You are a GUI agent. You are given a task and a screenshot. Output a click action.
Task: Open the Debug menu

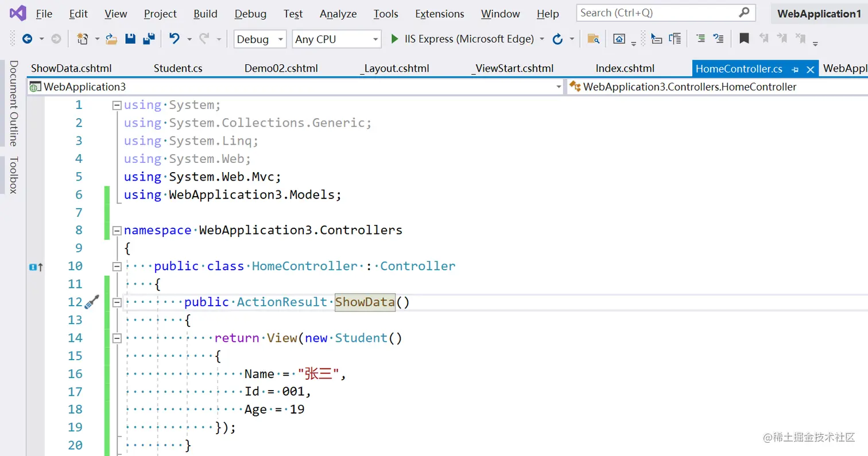pos(251,14)
